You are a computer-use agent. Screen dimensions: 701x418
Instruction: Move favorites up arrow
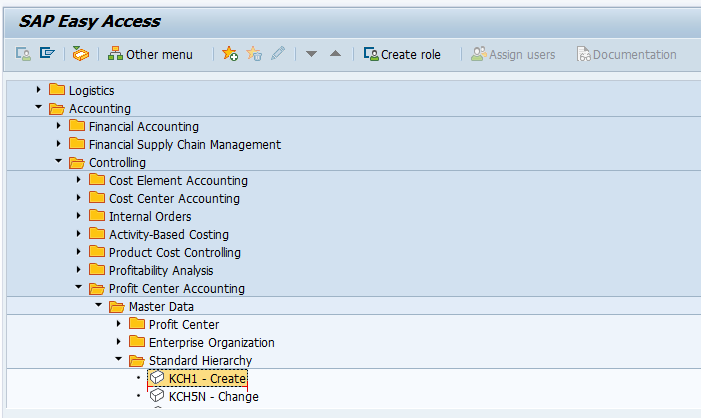335,54
